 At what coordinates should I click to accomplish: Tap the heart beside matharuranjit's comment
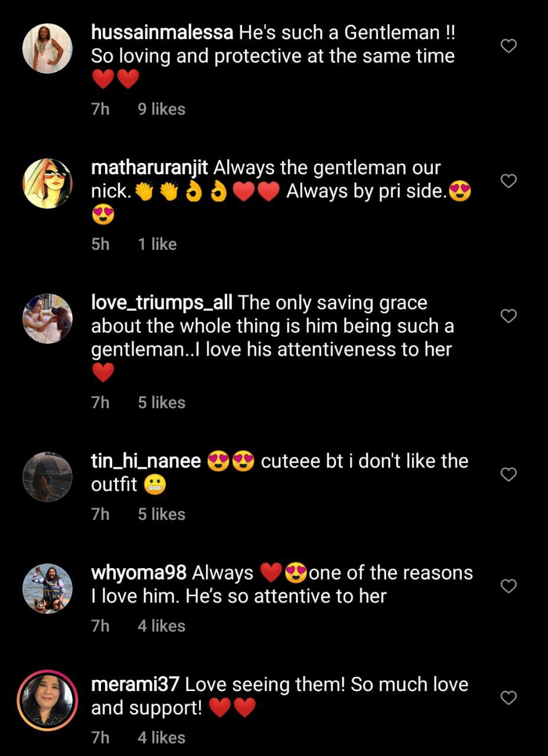coord(508,181)
